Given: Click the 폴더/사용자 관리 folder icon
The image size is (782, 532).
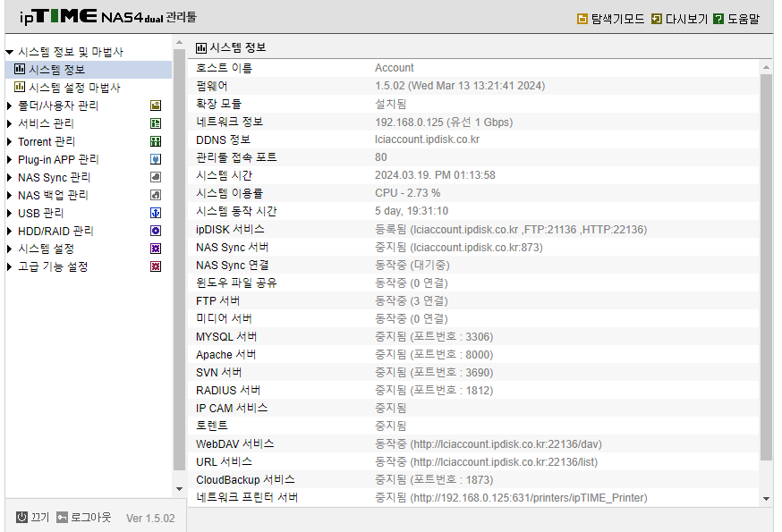Looking at the screenshot, I should (x=156, y=106).
